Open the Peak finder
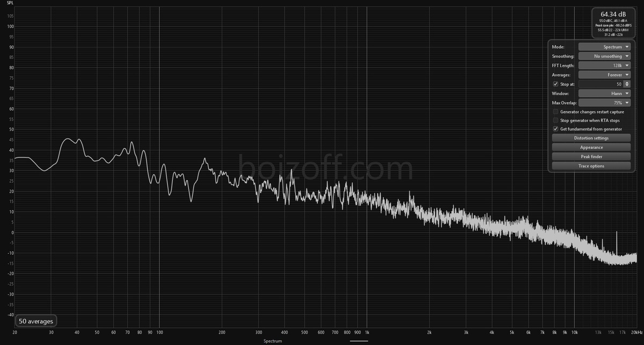Viewport: 644px width, 345px height. 591,156
